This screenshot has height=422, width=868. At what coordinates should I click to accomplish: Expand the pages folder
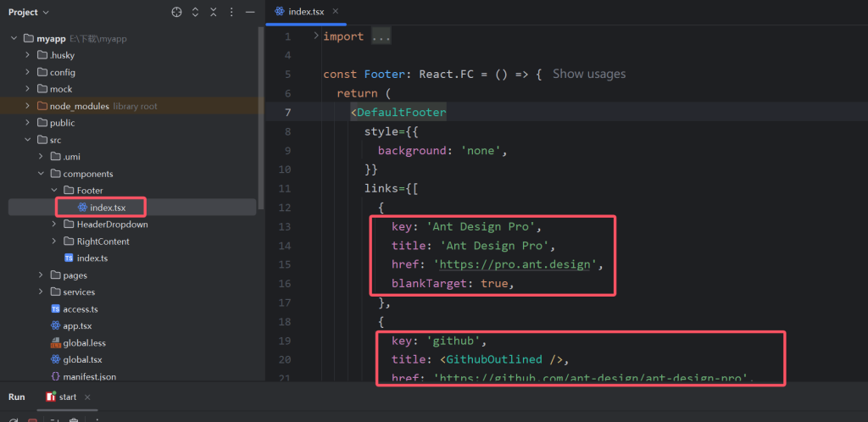(41, 275)
